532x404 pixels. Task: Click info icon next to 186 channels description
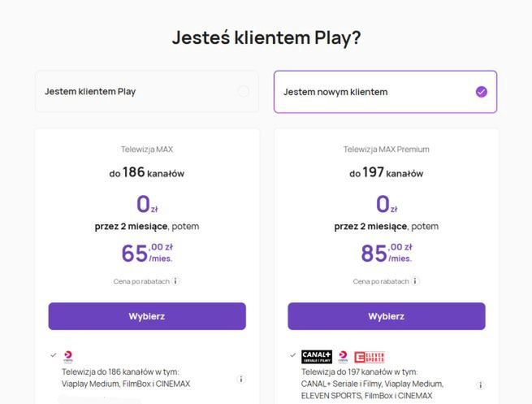(241, 379)
